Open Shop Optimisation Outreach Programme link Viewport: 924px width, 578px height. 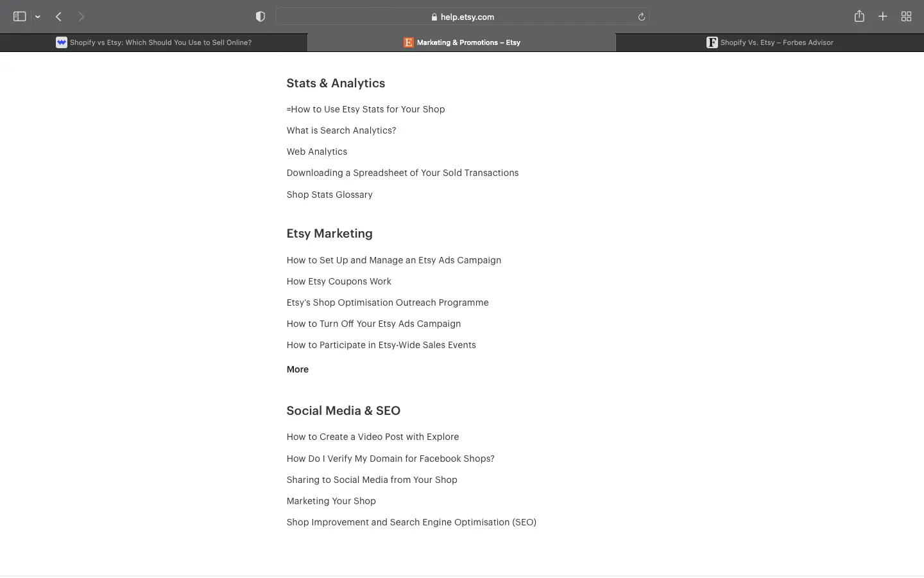click(388, 302)
